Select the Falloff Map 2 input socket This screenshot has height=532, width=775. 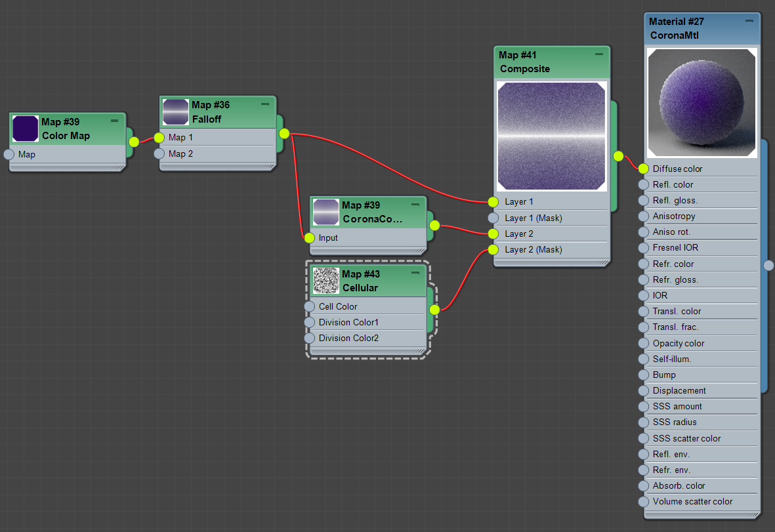[159, 153]
